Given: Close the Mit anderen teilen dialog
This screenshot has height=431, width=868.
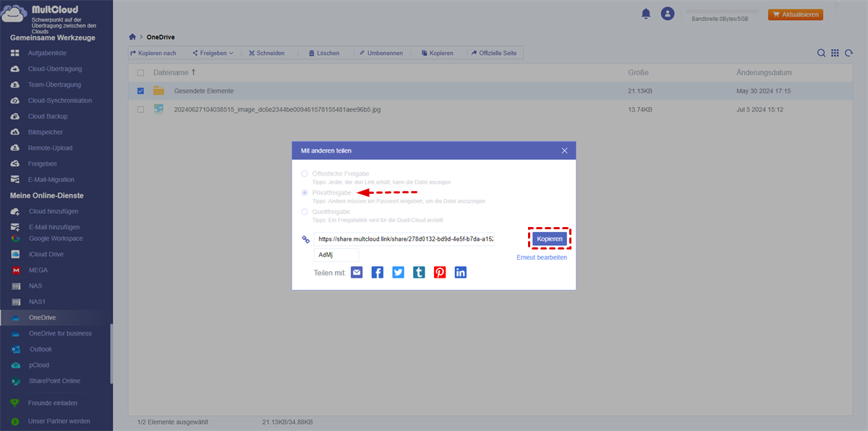Looking at the screenshot, I should click(565, 150).
